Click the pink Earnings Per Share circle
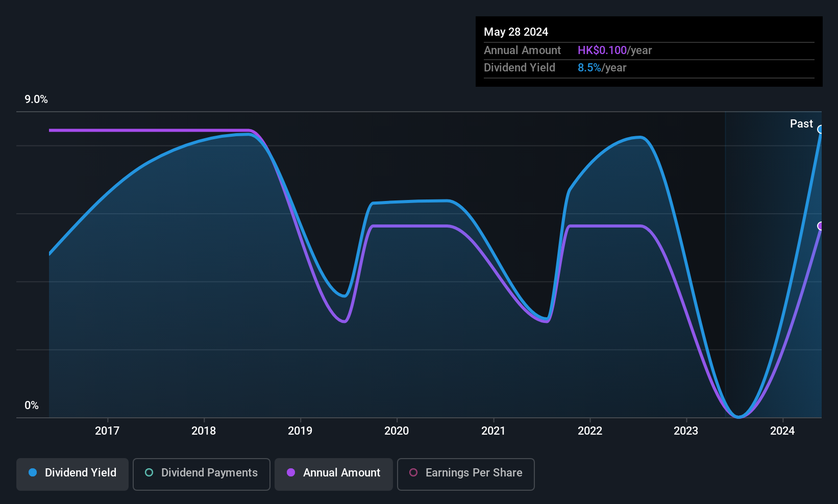Viewport: 838px width, 504px height. point(413,472)
